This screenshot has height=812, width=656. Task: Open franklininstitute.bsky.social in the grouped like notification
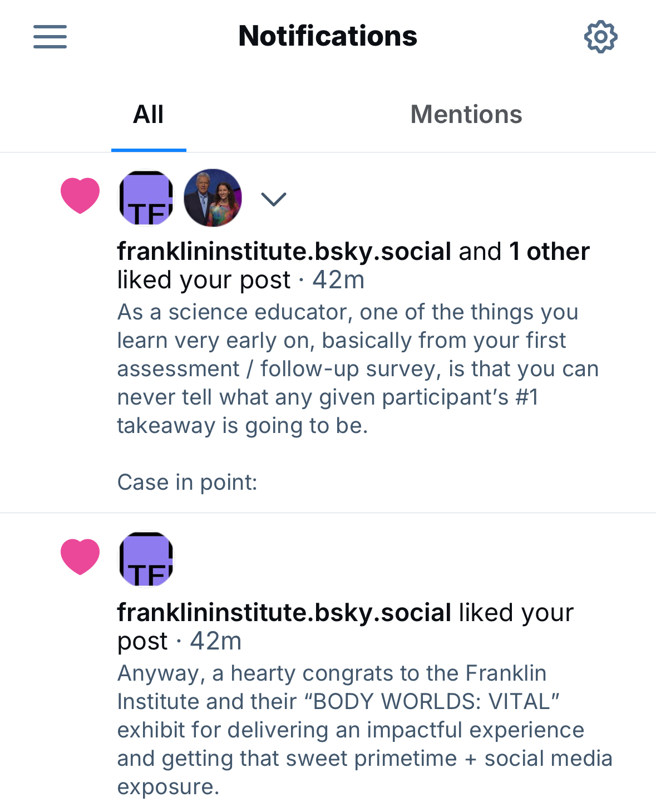(x=284, y=252)
